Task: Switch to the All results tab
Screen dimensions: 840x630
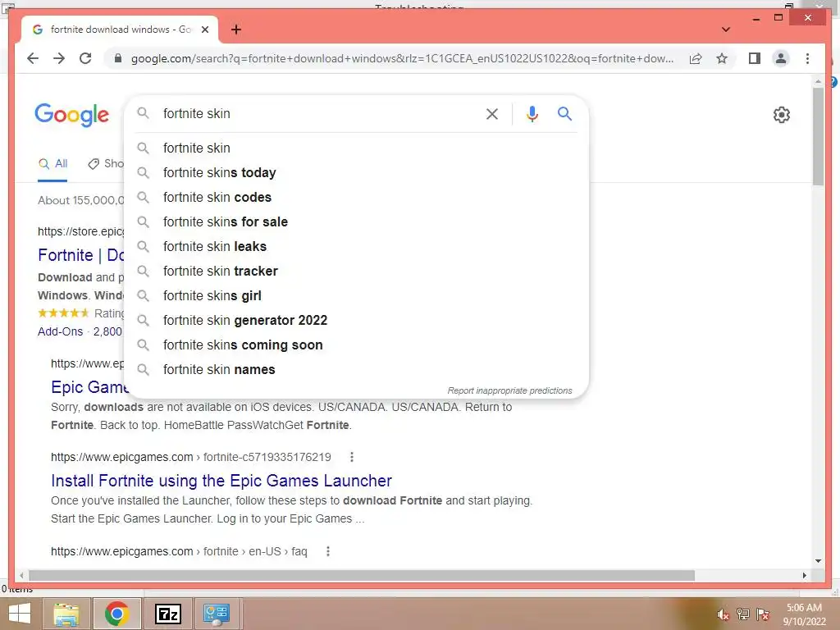Action: [x=52, y=164]
